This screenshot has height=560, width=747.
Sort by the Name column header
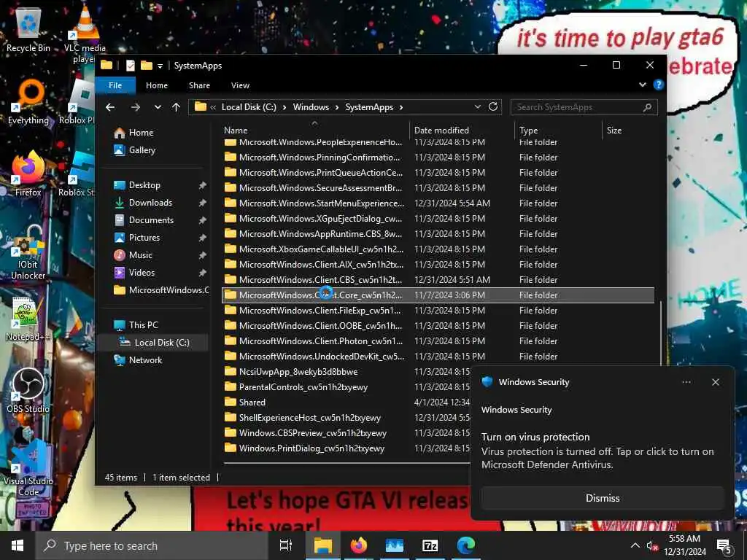click(314, 130)
